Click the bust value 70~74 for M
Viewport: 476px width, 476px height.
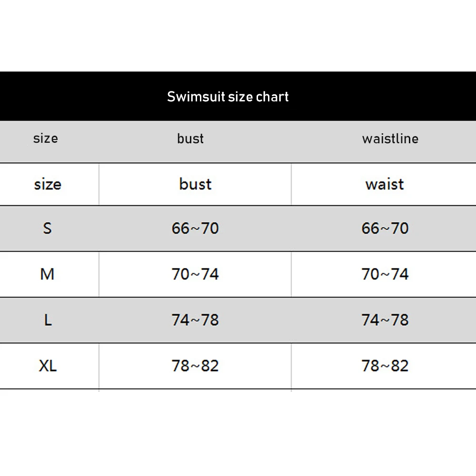(x=195, y=274)
